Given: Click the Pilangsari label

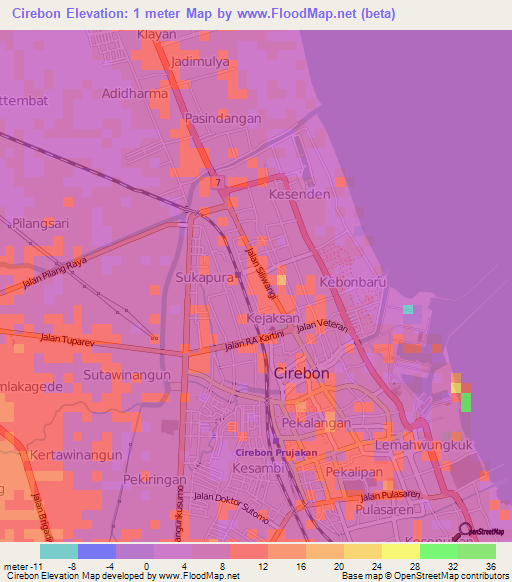Looking at the screenshot, I should [x=40, y=223].
